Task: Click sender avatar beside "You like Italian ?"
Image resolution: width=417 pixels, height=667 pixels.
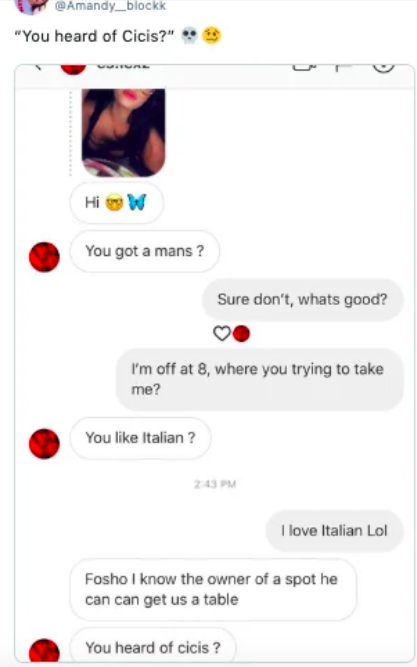Action: click(x=44, y=444)
